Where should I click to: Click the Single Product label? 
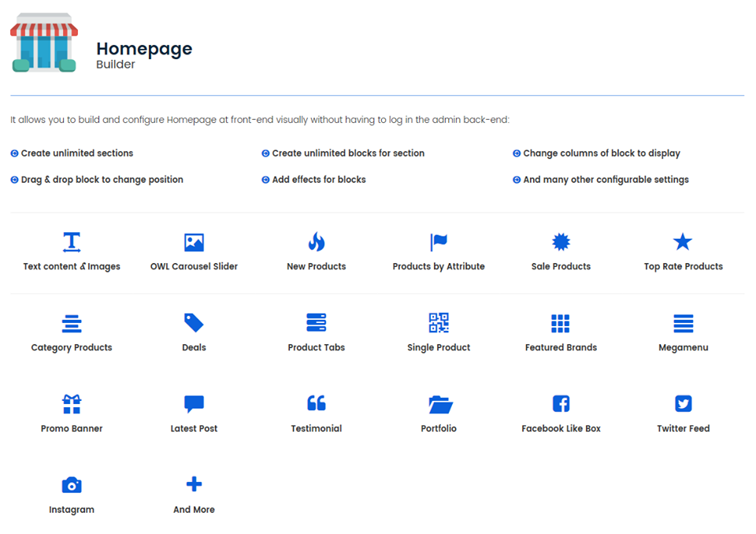439,347
